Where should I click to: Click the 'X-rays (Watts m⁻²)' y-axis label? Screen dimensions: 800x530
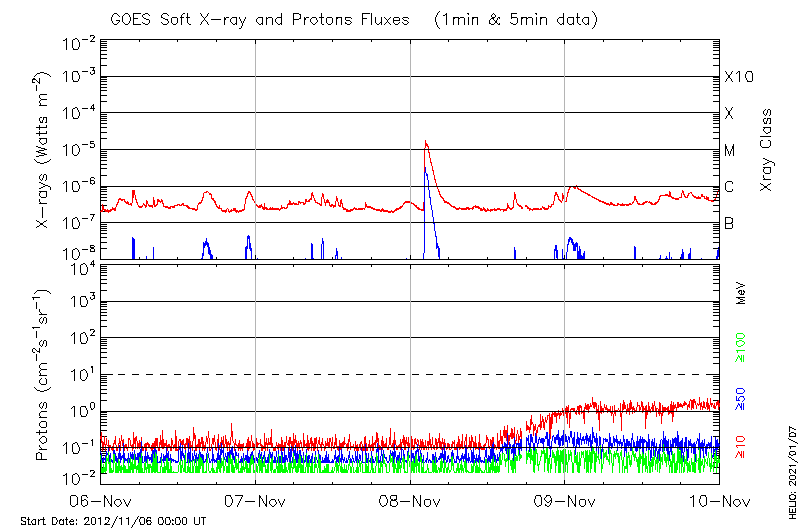coord(44,150)
